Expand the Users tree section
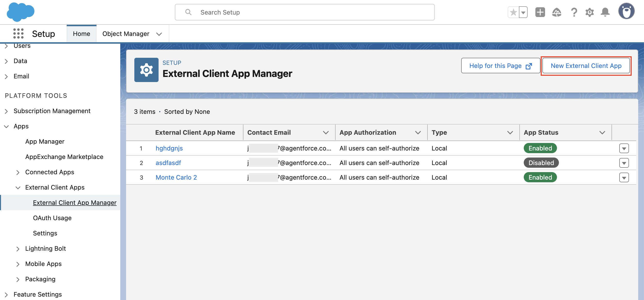644x300 pixels. click(x=6, y=46)
